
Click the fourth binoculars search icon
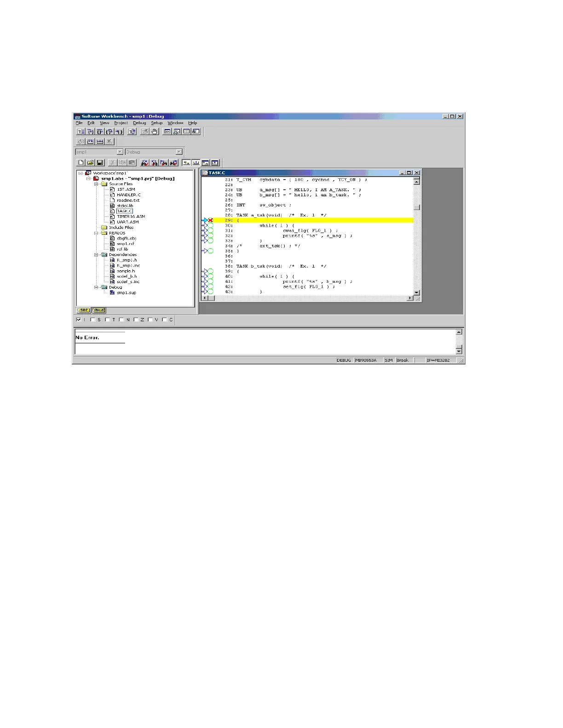click(174, 163)
